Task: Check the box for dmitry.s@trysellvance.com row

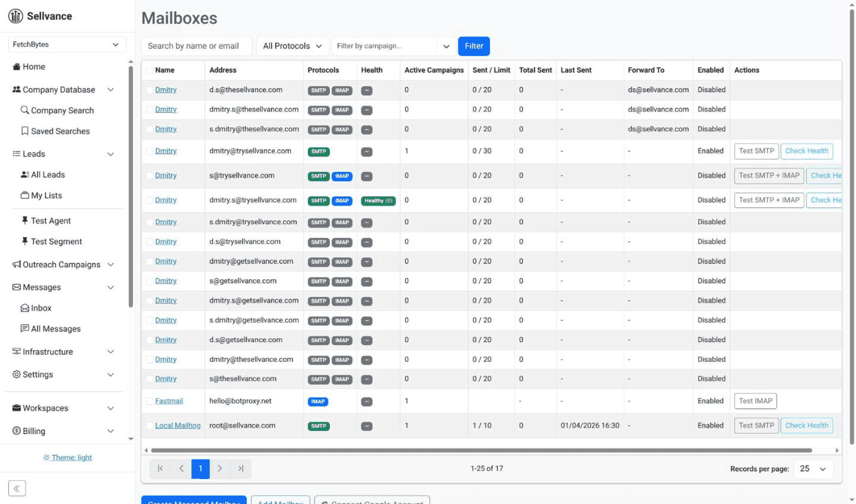Action: (150, 200)
